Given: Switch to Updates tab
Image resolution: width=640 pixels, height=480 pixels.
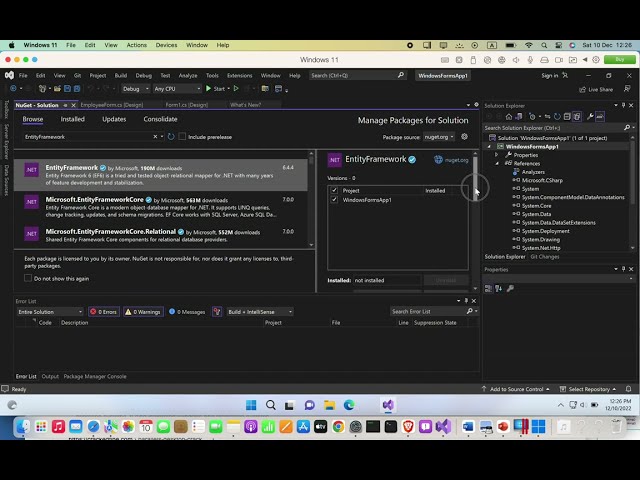Looking at the screenshot, I should click(114, 119).
